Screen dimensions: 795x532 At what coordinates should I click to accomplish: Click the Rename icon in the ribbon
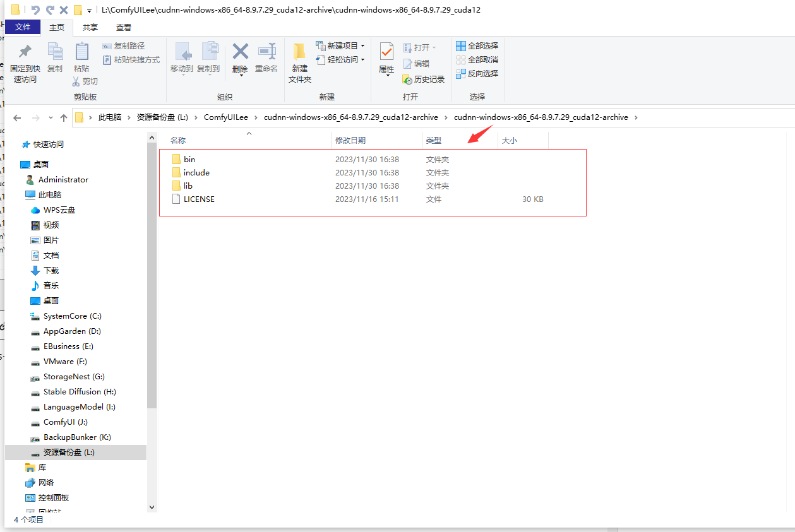[266, 52]
